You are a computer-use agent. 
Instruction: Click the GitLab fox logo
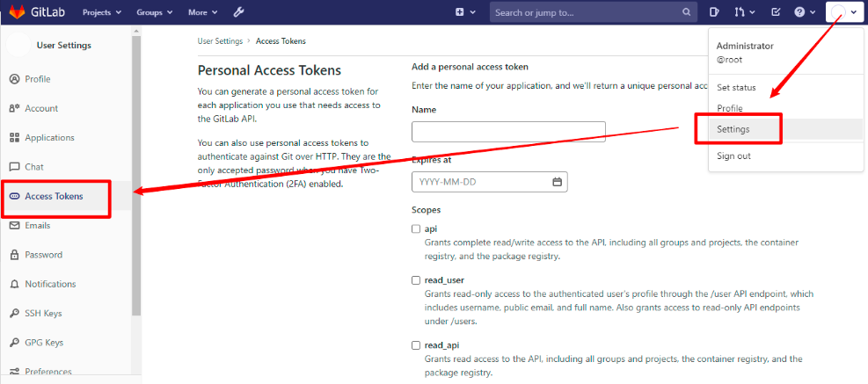pos(18,12)
